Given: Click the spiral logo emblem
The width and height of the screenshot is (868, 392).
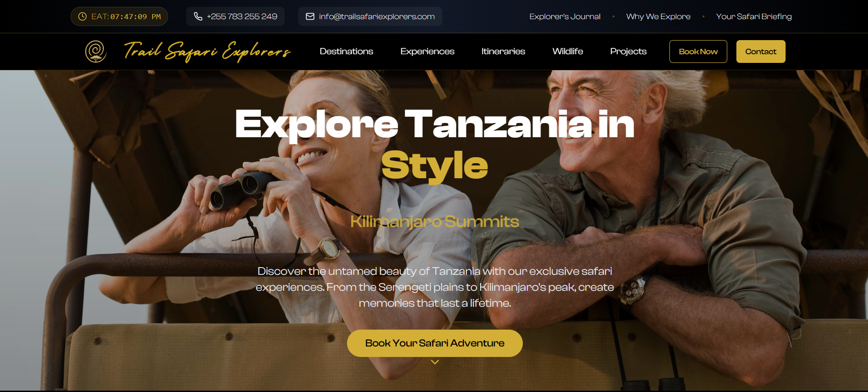Looking at the screenshot, I should [x=96, y=52].
